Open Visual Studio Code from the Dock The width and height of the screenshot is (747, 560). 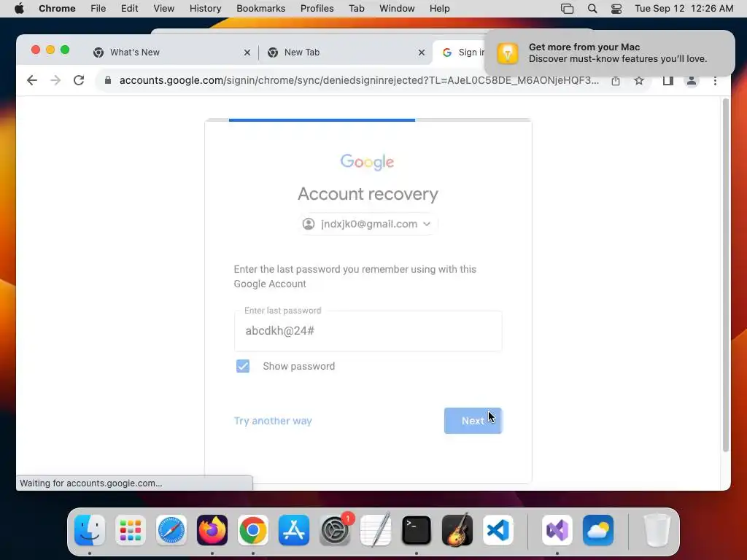pyautogui.click(x=498, y=530)
